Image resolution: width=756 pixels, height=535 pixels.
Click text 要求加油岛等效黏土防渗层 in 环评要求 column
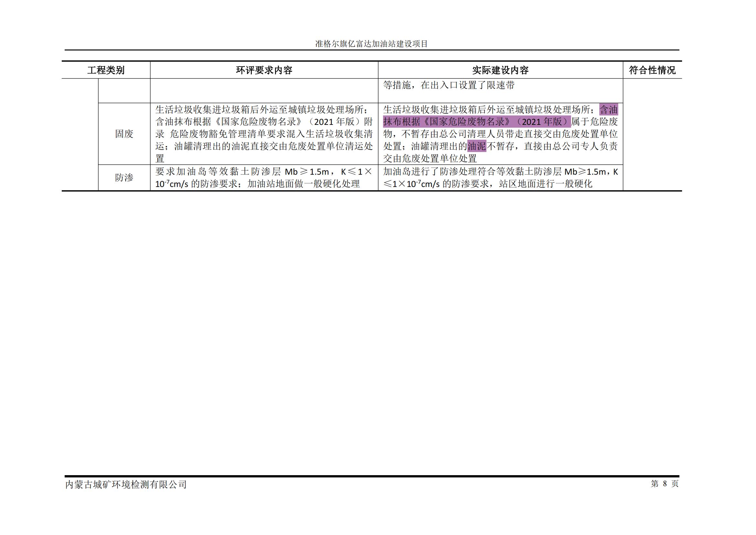coord(218,172)
